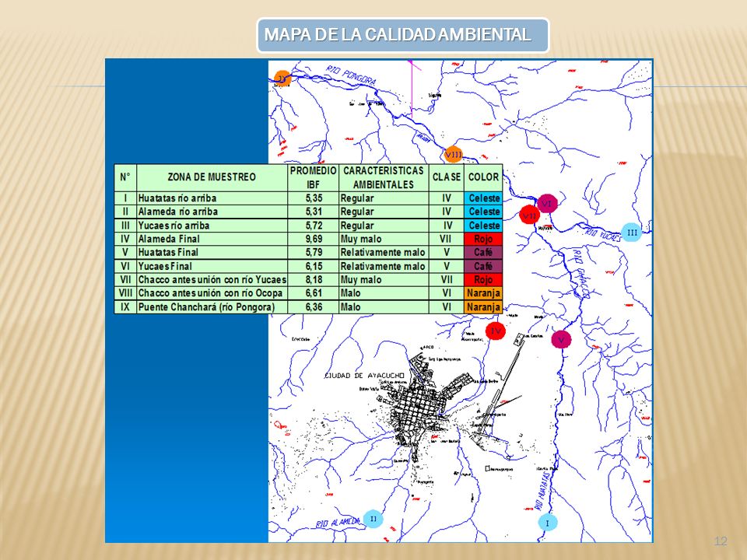Select the IBF value 6,61
Screen dimensions: 747x560
(x=313, y=293)
